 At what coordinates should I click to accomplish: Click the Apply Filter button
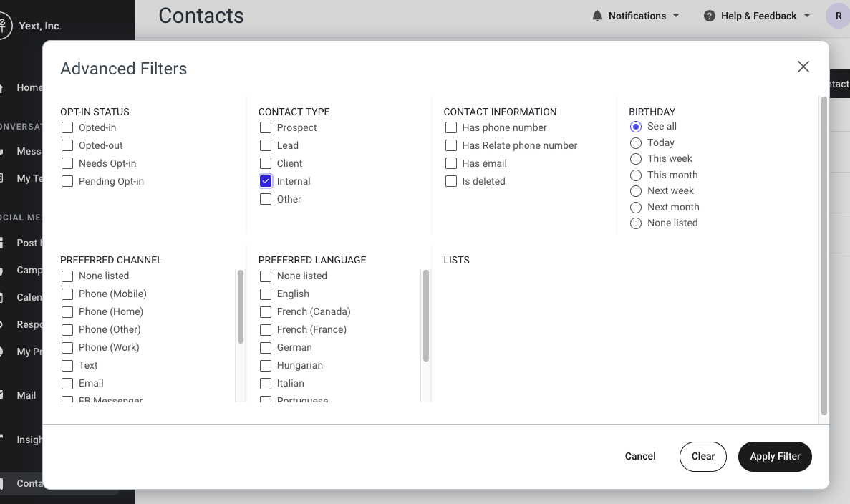point(775,456)
